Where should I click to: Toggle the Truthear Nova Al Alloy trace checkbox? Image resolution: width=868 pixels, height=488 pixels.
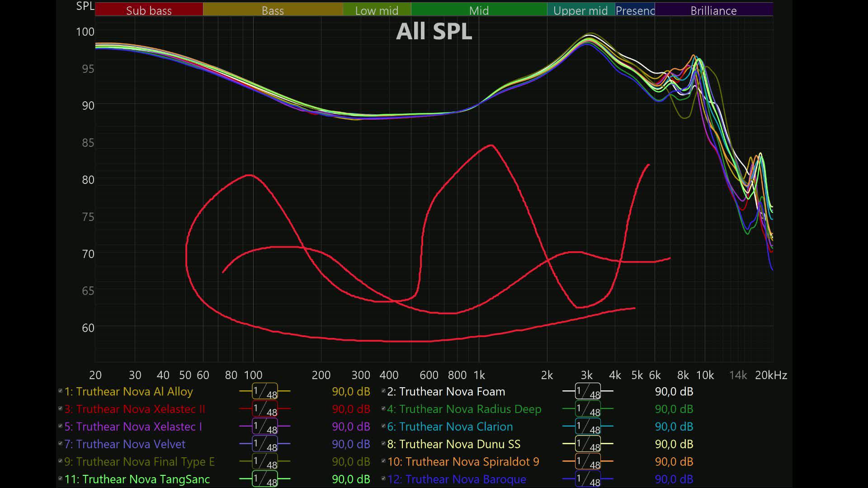60,390
